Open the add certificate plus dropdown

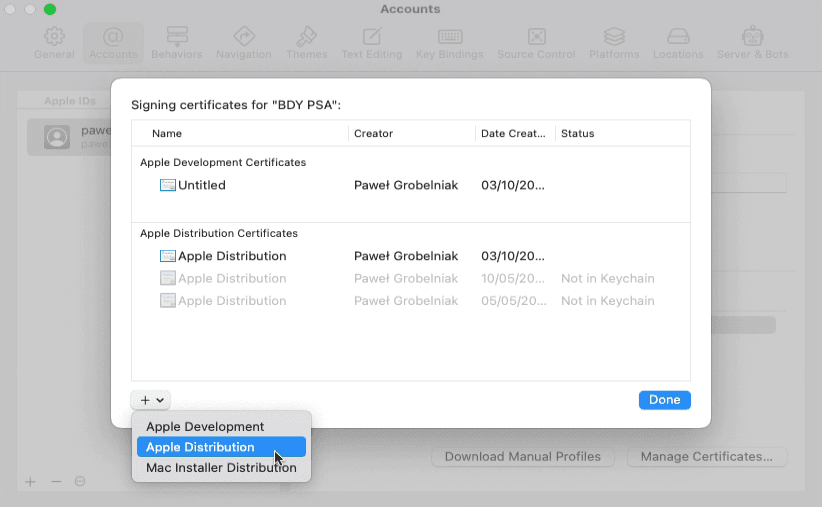tap(151, 400)
